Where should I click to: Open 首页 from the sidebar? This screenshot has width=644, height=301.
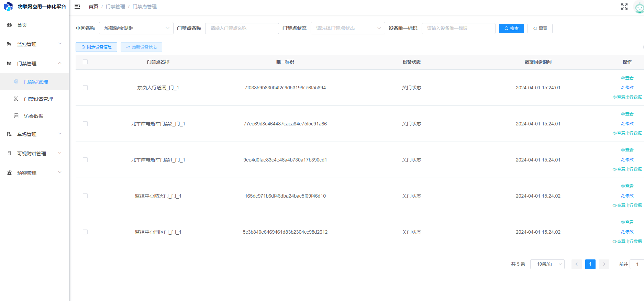coord(22,25)
